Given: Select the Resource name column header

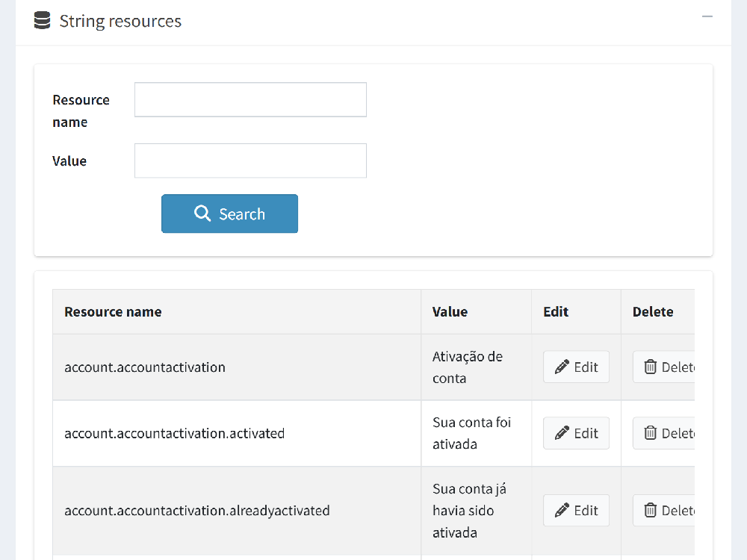Looking at the screenshot, I should [113, 311].
